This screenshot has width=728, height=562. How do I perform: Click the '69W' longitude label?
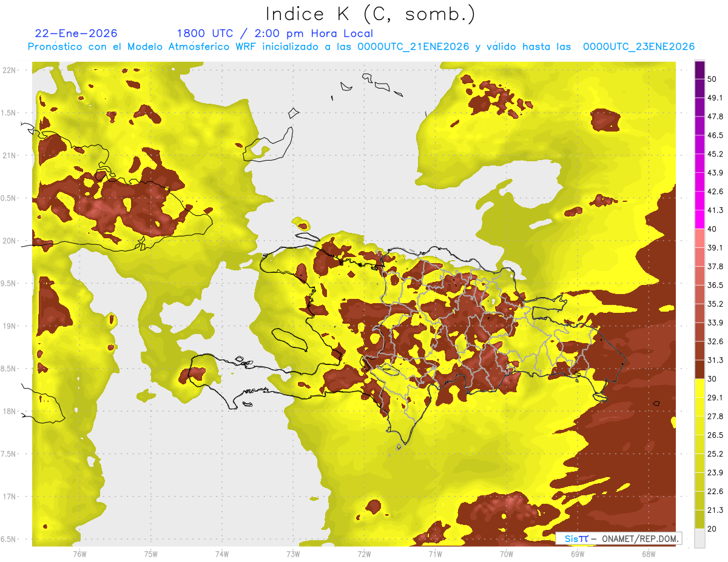click(x=578, y=554)
